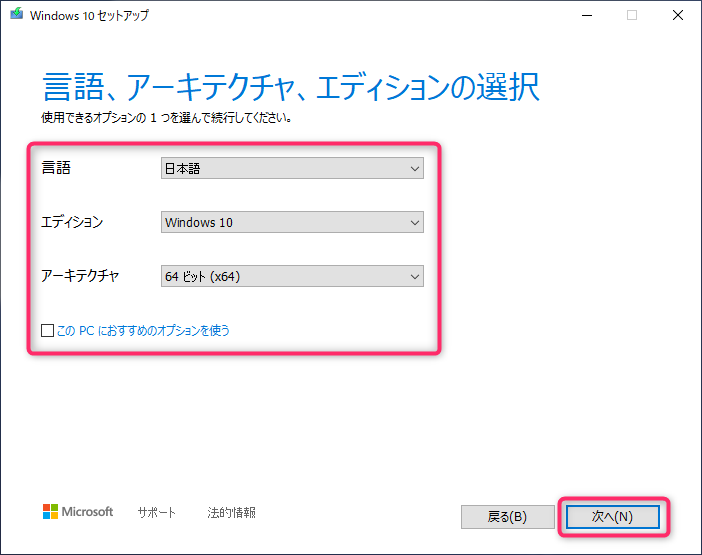Click the Windows 10 セットアップ title text
This screenshot has width=702, height=555.
(x=89, y=16)
